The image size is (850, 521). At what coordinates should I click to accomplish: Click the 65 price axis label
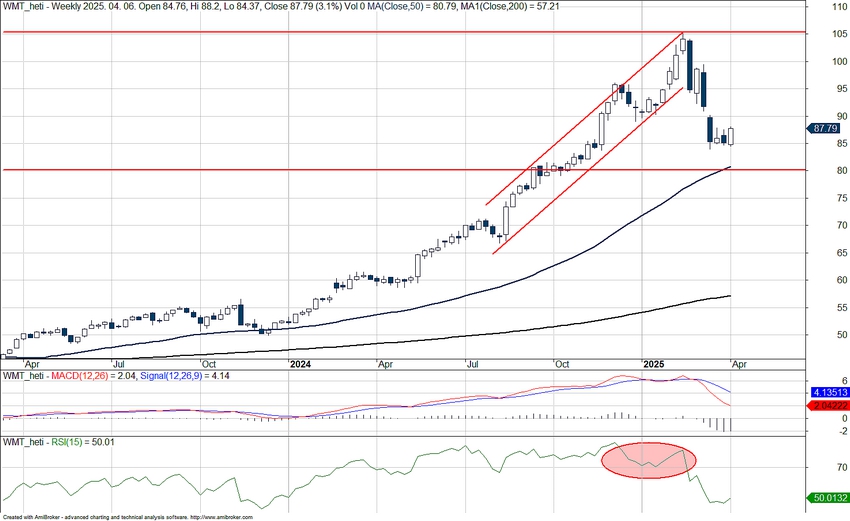coord(842,253)
